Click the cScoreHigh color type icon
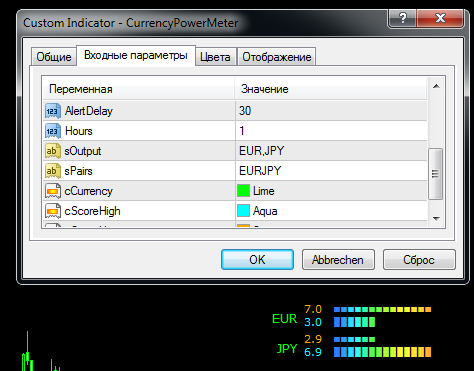The width and height of the screenshot is (474, 371). [x=53, y=211]
